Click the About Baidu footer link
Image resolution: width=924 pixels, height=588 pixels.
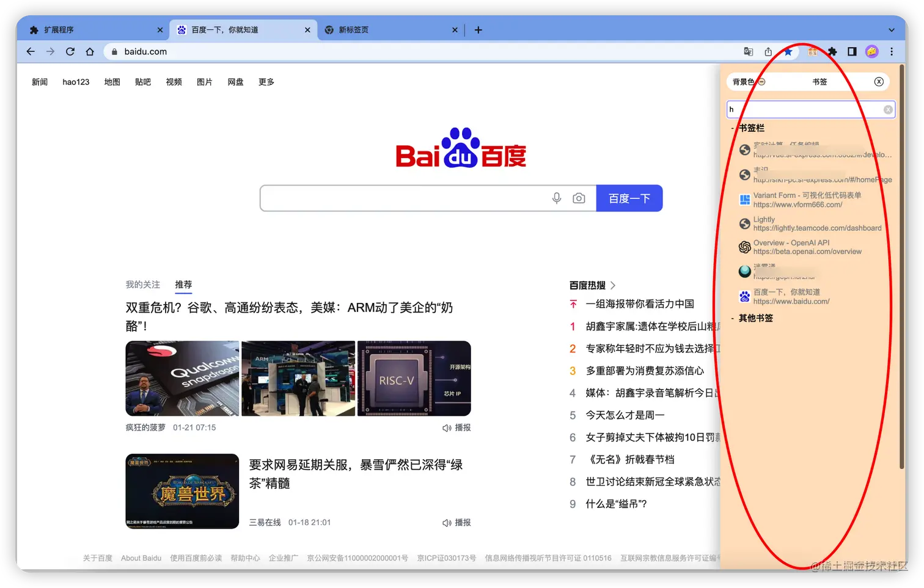[141, 558]
